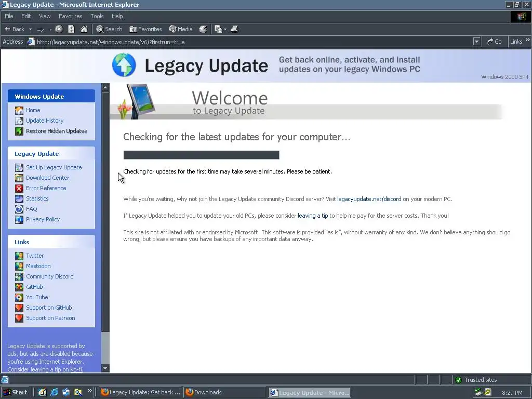
Task: Click the Stop loading toolbar icon
Action: coord(59,29)
